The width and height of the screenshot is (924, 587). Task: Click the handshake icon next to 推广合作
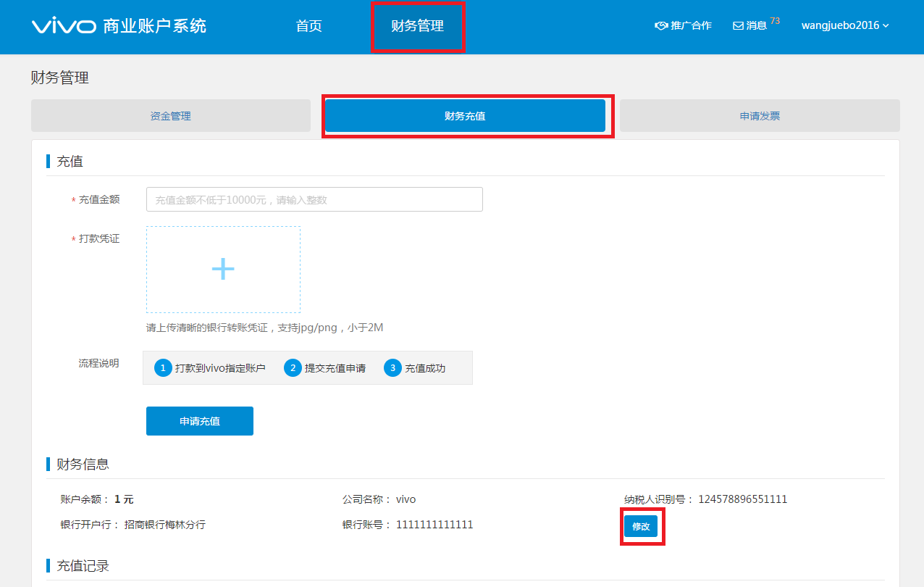tap(661, 25)
